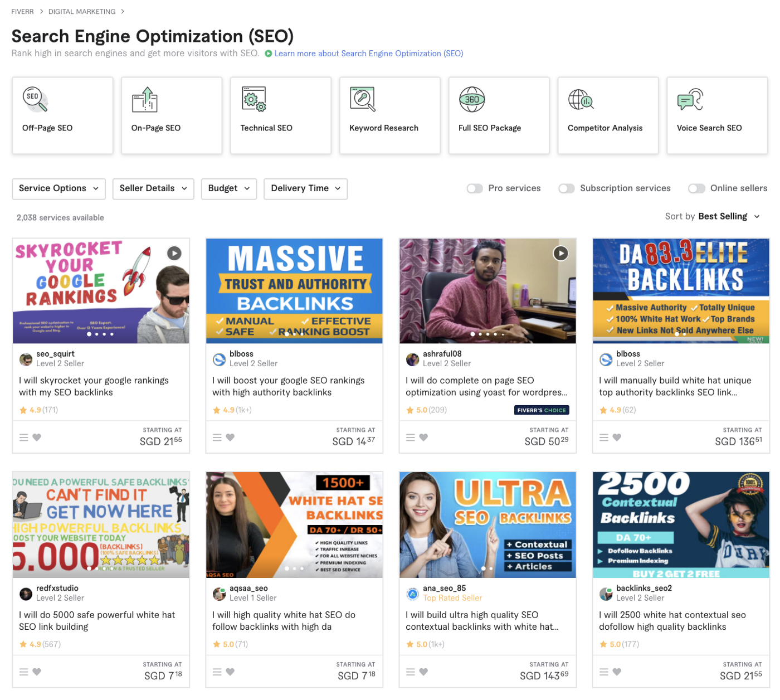Click the Voice Search SEO icon

690,99
